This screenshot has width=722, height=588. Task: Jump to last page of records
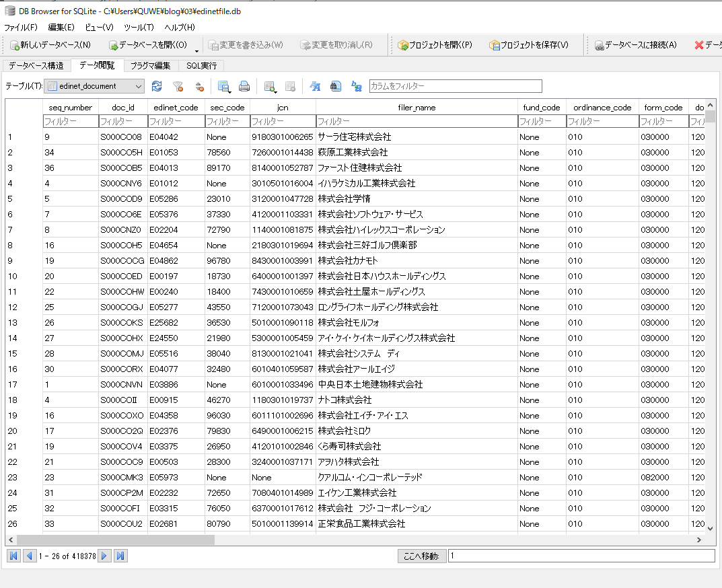point(120,556)
